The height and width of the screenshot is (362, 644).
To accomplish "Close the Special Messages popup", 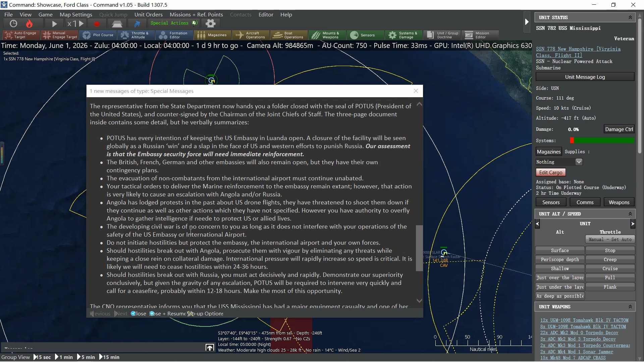I will pyautogui.click(x=416, y=91).
